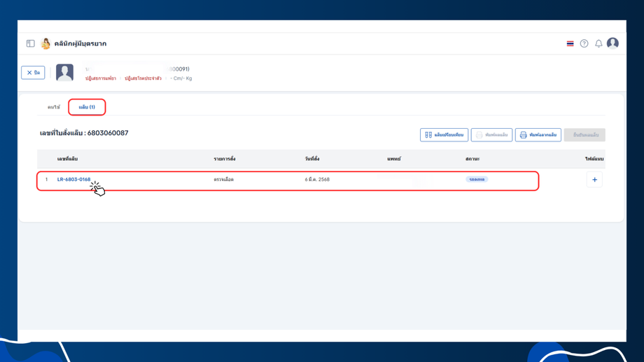
Task: Click the - Cm/- Kg measurement text
Action: click(x=181, y=78)
